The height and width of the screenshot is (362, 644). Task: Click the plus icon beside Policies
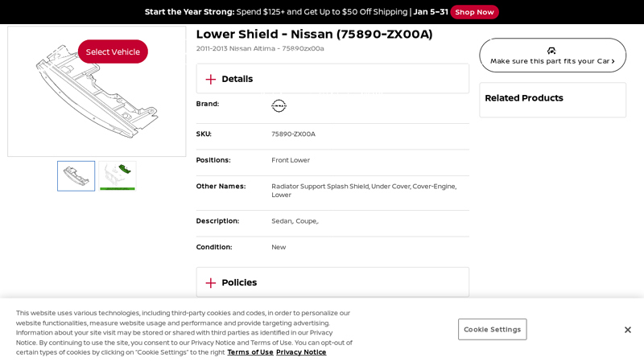point(211,282)
